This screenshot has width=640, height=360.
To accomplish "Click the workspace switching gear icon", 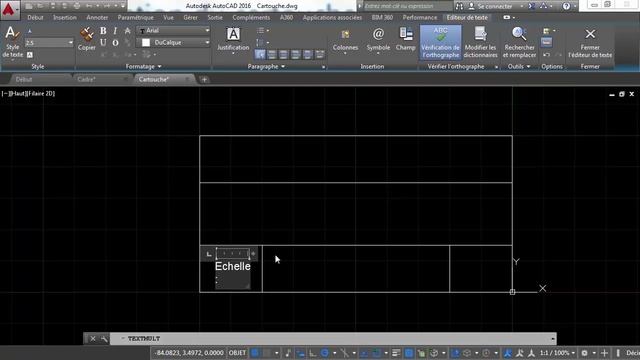I will click(x=584, y=353).
